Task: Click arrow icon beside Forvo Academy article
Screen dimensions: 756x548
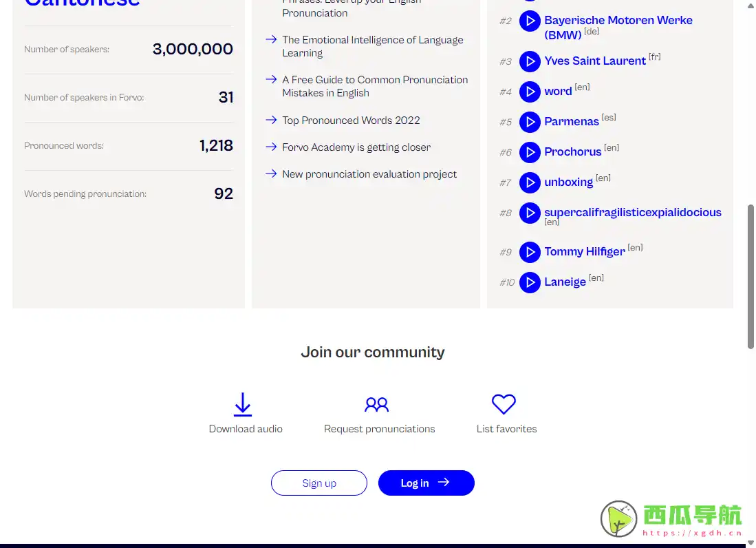Action: tap(271, 147)
